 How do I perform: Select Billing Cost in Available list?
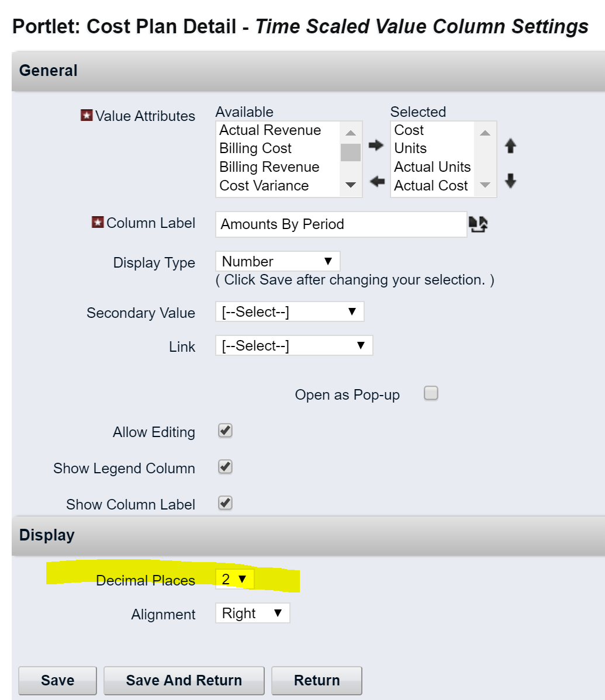tap(255, 148)
